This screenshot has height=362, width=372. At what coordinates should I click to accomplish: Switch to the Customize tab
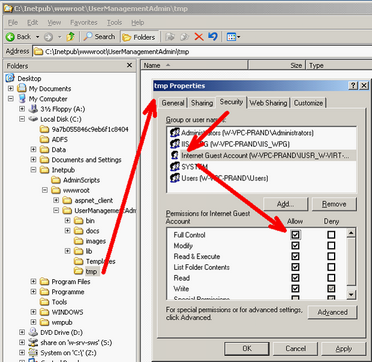308,103
